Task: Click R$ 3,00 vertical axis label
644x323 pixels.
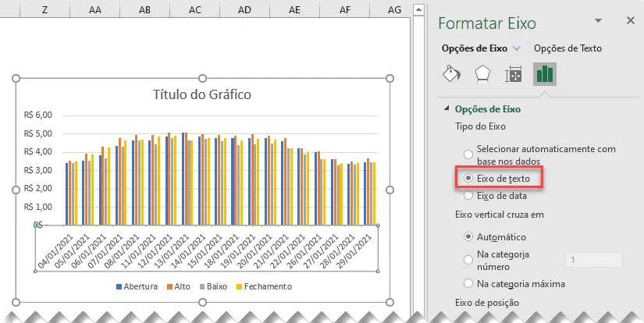Action: click(x=38, y=170)
